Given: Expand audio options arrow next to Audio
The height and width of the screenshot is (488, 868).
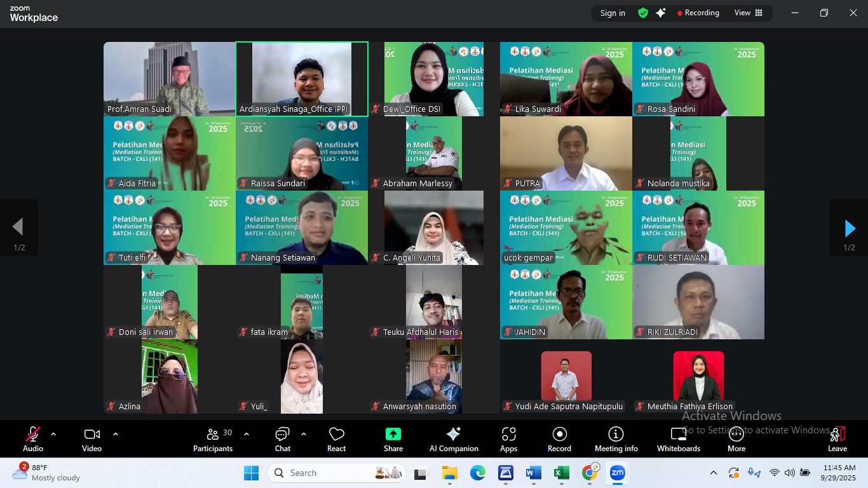Looking at the screenshot, I should pos(53,435).
